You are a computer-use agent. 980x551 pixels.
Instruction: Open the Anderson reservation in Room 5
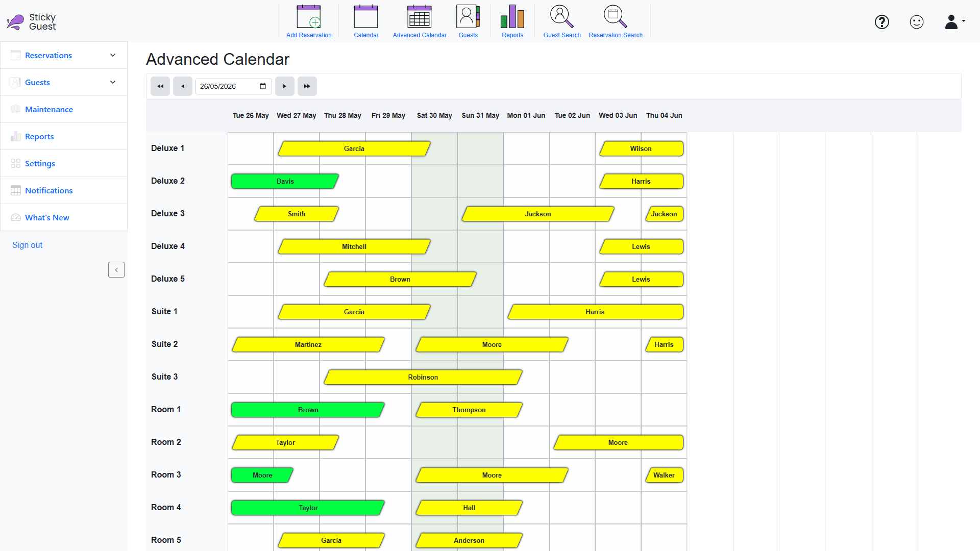[x=469, y=540]
